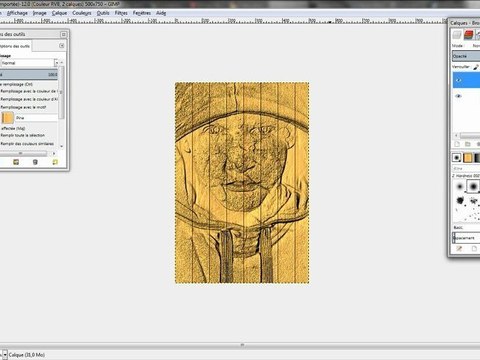Click the horizontal ruler at the top

223,21
